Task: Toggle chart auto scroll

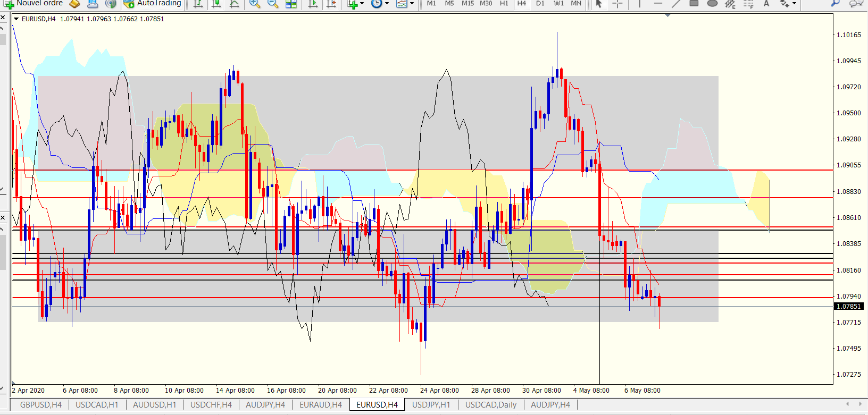Action: coord(313,4)
